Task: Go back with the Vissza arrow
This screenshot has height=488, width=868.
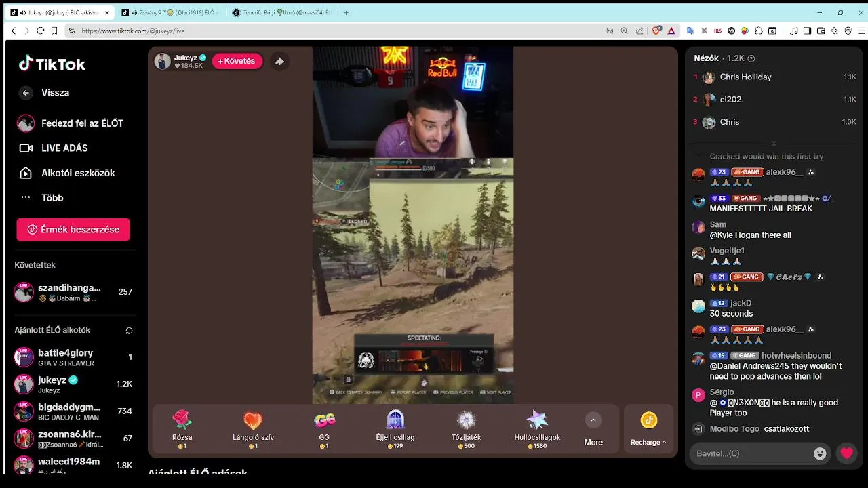Action: click(x=26, y=93)
